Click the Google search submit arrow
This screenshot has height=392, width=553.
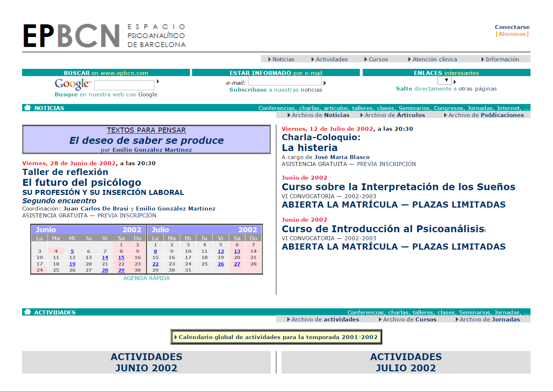pos(158,82)
